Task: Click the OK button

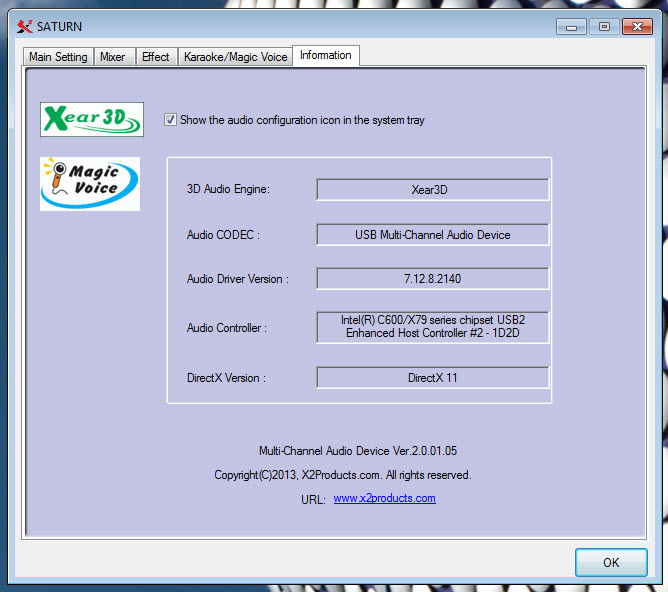Action: tap(611, 562)
